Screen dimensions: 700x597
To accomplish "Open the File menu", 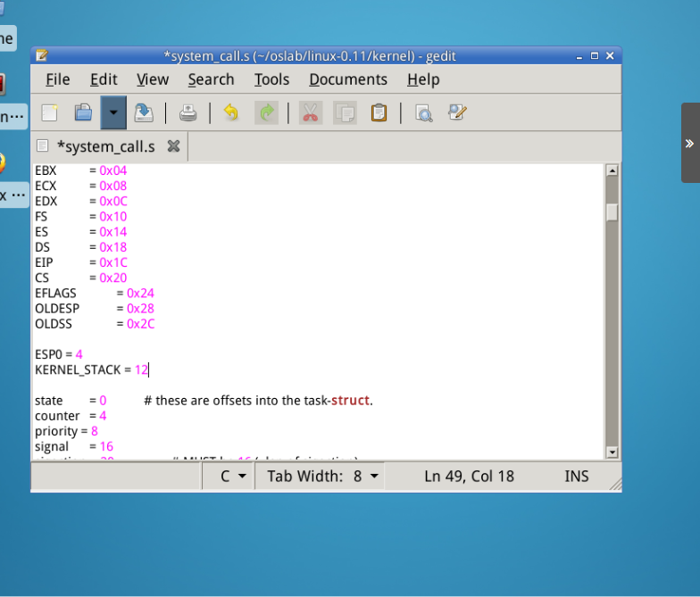I will point(57,79).
